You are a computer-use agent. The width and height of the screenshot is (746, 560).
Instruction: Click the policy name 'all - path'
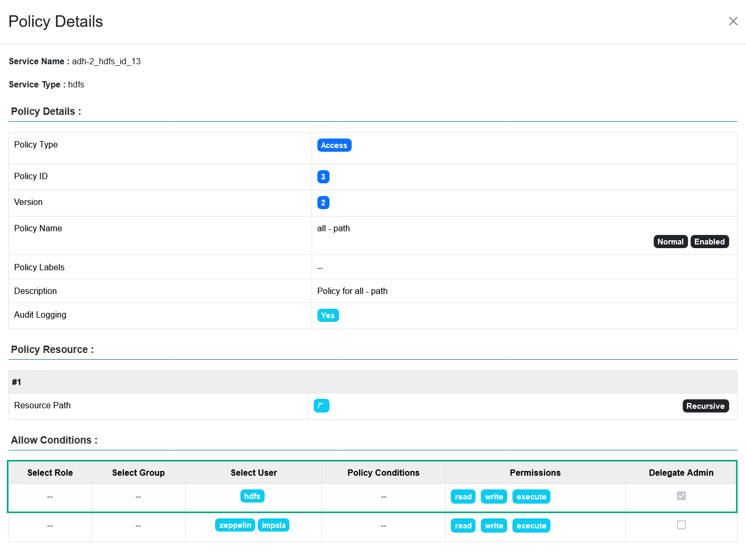[334, 229]
